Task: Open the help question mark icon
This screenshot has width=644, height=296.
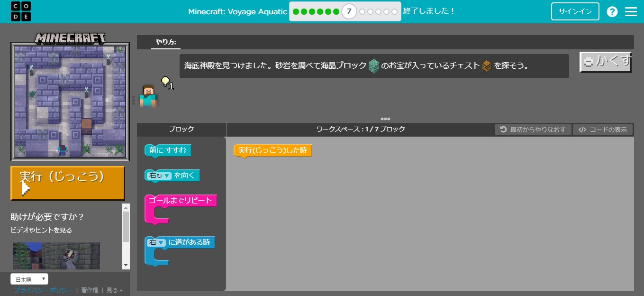Action: coord(612,12)
